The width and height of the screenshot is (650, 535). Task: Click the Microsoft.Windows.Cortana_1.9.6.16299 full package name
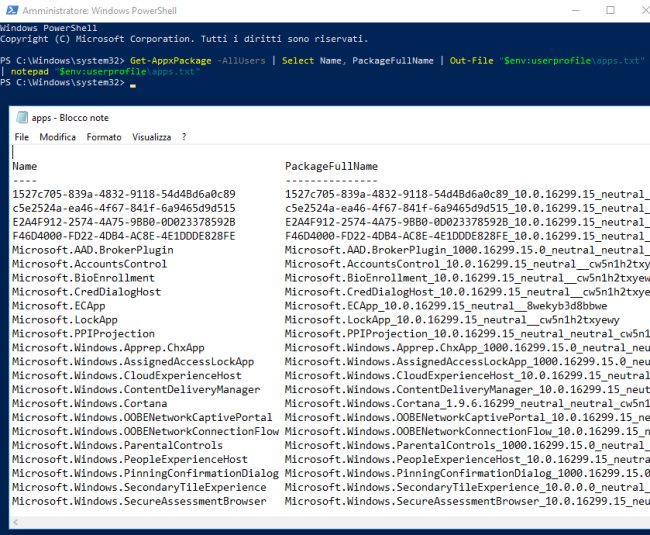[x=467, y=404]
